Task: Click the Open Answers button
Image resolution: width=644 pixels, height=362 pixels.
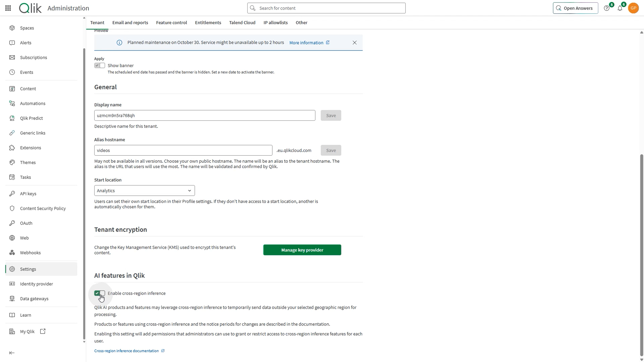Action: click(x=575, y=8)
